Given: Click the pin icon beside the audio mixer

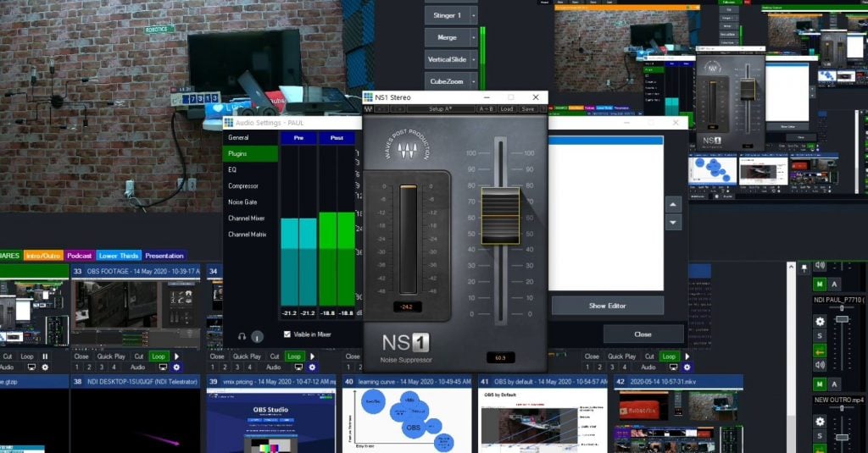Looking at the screenshot, I should tap(804, 268).
